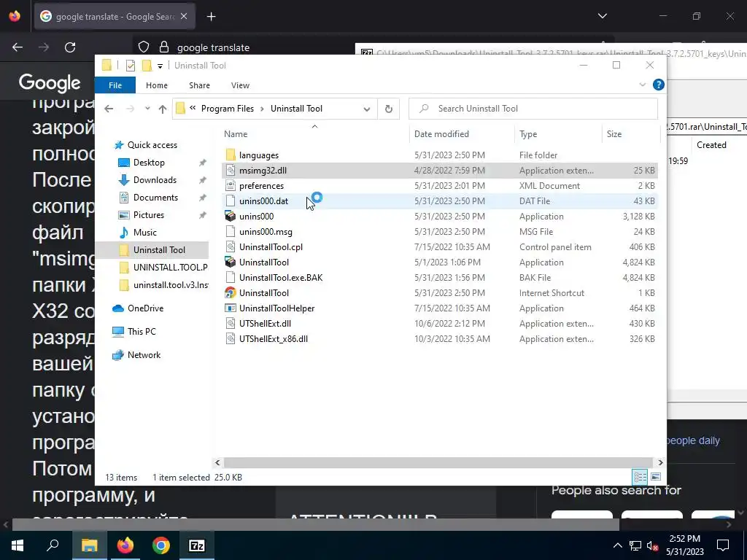The image size is (747, 560).
Task: Select Documents in navigation pane
Action: 155,197
